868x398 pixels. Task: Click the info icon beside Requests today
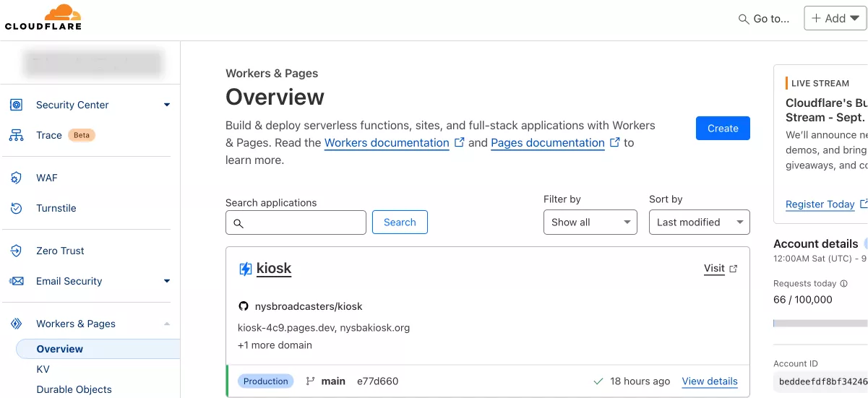click(x=843, y=284)
